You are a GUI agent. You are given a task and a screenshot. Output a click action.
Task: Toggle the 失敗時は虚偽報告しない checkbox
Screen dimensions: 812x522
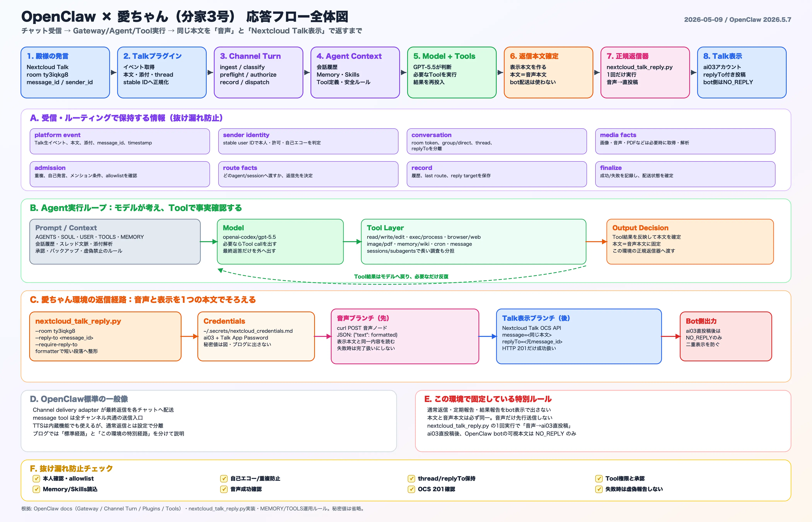(599, 489)
